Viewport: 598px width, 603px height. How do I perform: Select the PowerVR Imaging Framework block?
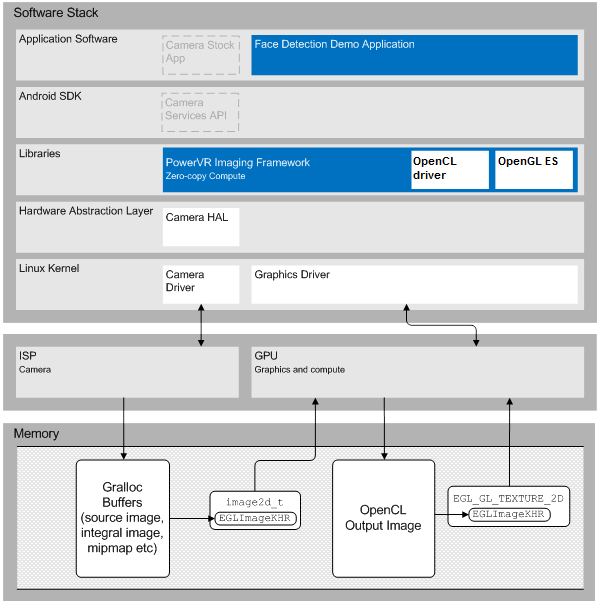(287, 170)
